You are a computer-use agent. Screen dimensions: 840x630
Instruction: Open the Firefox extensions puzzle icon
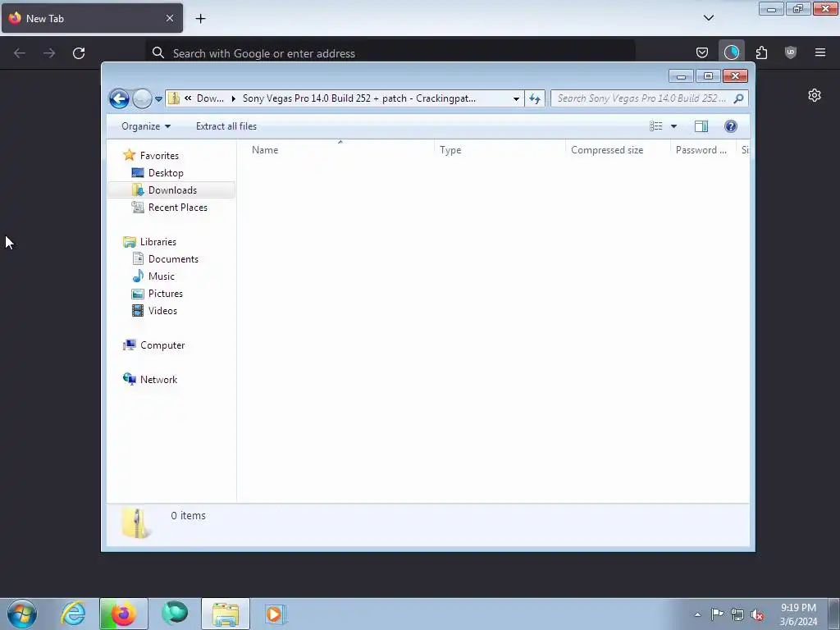(761, 52)
